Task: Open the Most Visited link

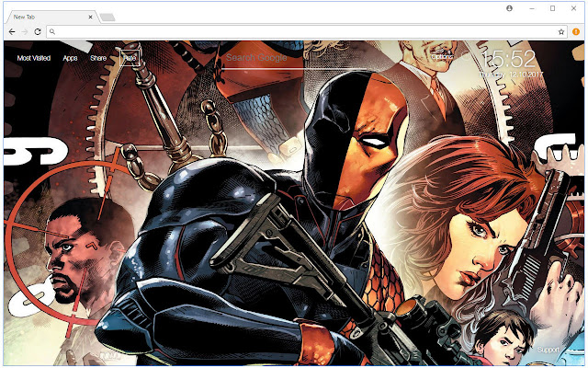Action: click(34, 58)
